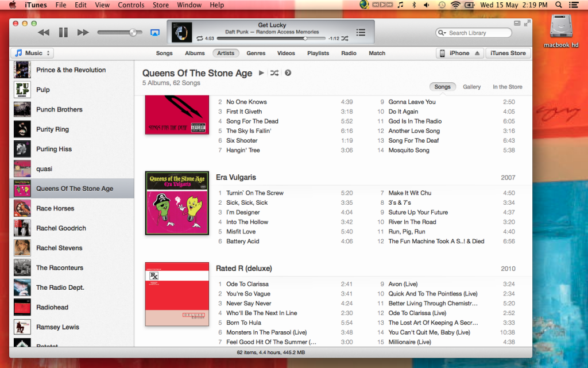Switch to the Songs tab in toolbar

pyautogui.click(x=164, y=53)
